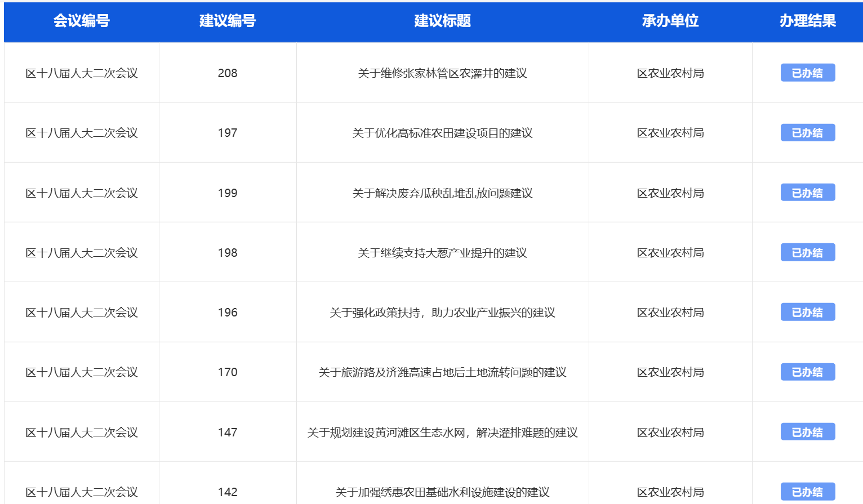Select the 已办结 status in row 199
Screen dimensions: 863x504
[807, 193]
